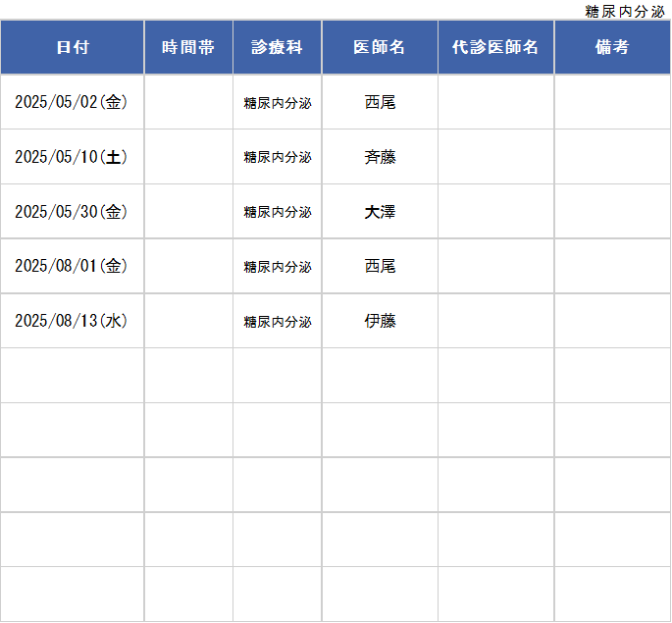Image resolution: width=672 pixels, height=623 pixels.
Task: Click the 糖尿内分泌 title above the table
Action: click(625, 12)
